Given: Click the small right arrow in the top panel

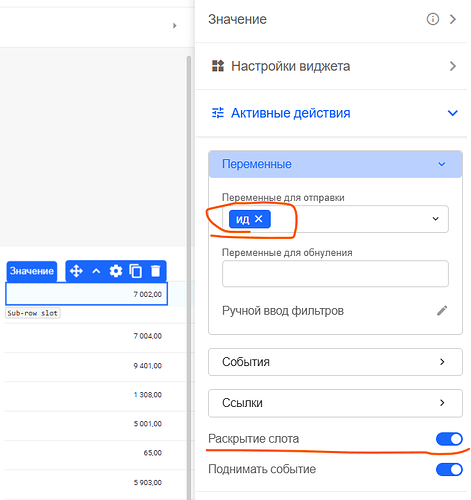Looking at the screenshot, I should click(x=175, y=26).
